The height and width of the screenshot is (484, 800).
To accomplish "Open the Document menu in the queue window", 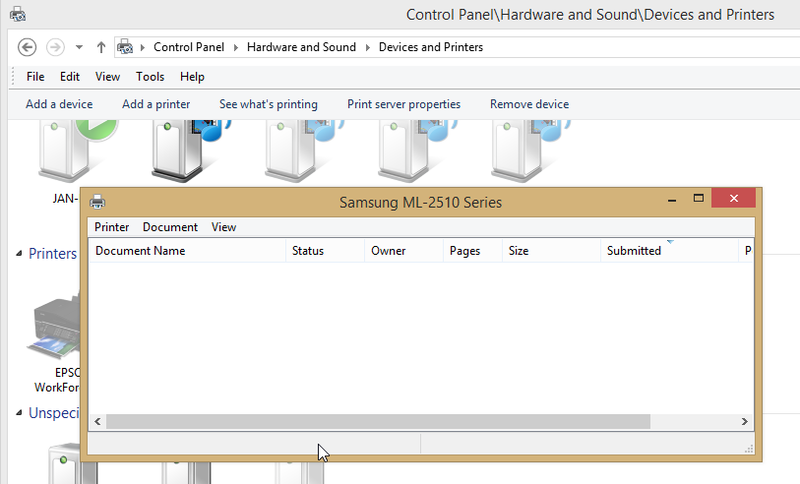I will (x=170, y=227).
